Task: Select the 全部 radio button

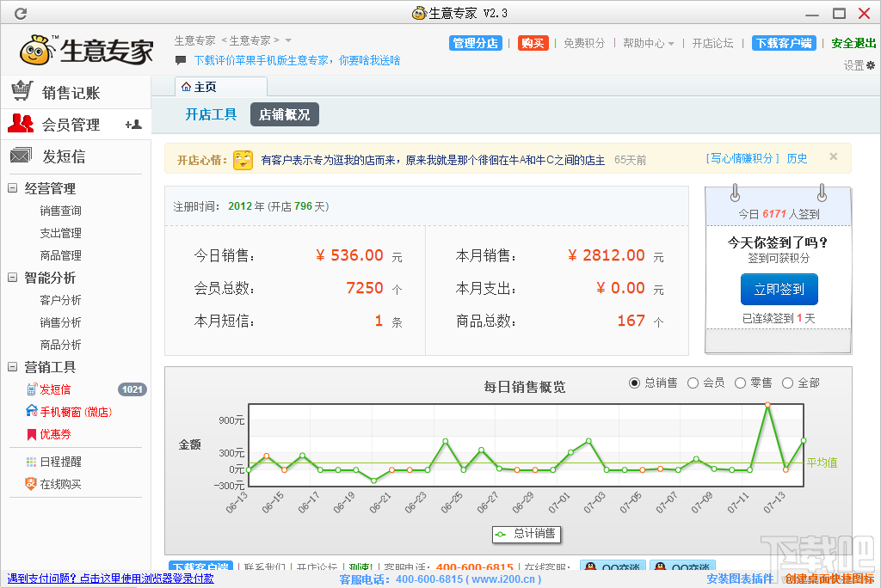Action: click(787, 383)
